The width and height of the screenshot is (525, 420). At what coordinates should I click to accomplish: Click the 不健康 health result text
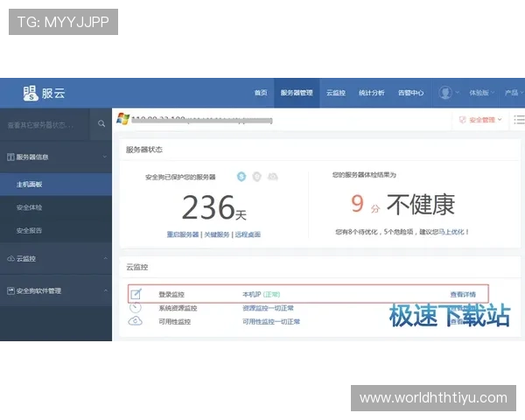click(421, 204)
